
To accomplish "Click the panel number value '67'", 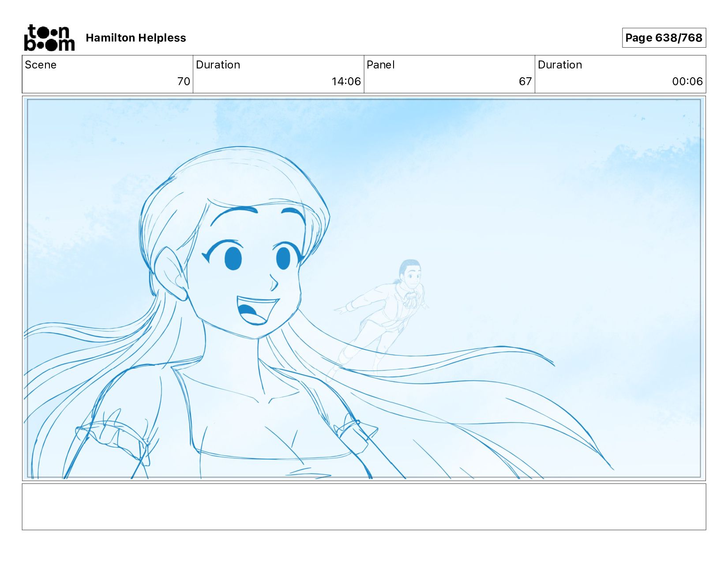I will click(x=525, y=81).
